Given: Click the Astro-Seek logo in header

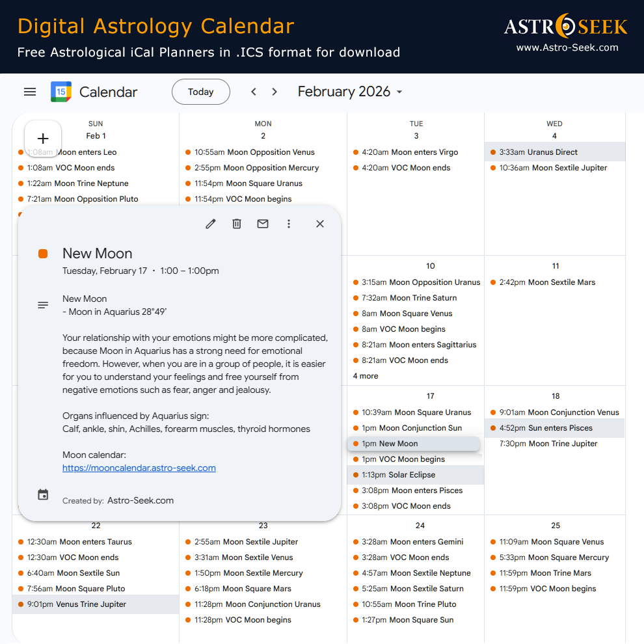Looking at the screenshot, I should [566, 27].
